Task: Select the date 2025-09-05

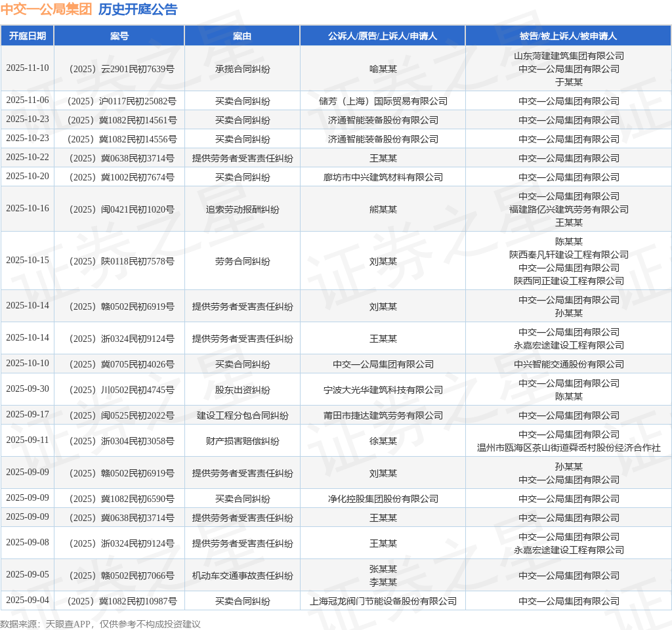Action: point(28,575)
